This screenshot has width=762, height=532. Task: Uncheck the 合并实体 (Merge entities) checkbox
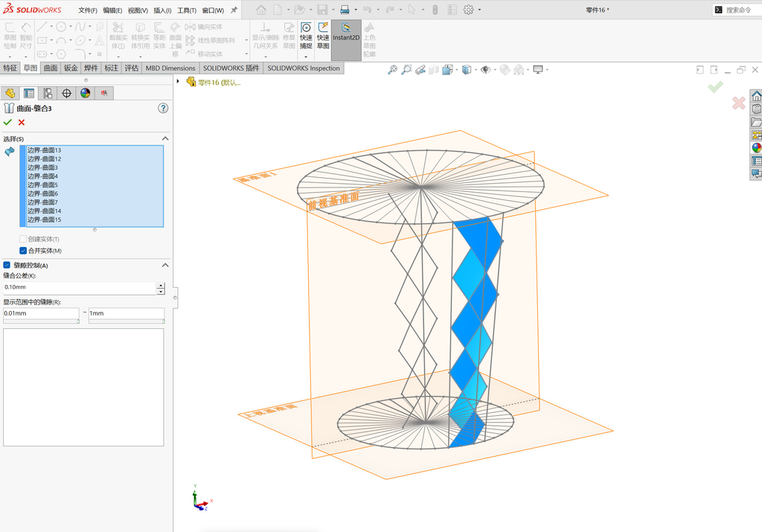coord(23,251)
